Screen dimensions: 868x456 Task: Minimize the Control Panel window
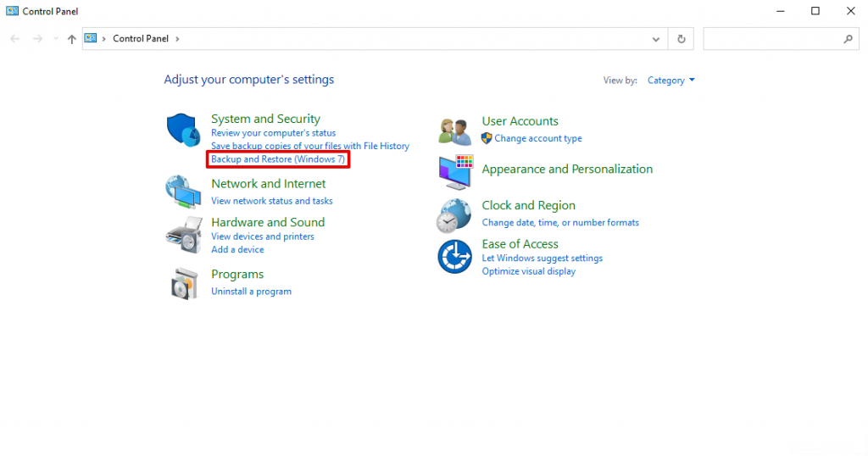coord(781,11)
